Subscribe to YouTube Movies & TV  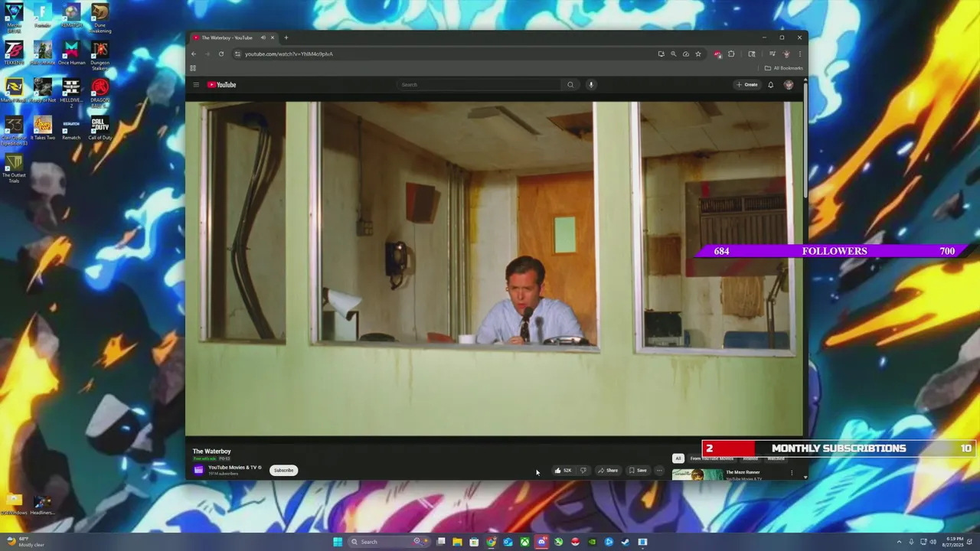point(283,471)
